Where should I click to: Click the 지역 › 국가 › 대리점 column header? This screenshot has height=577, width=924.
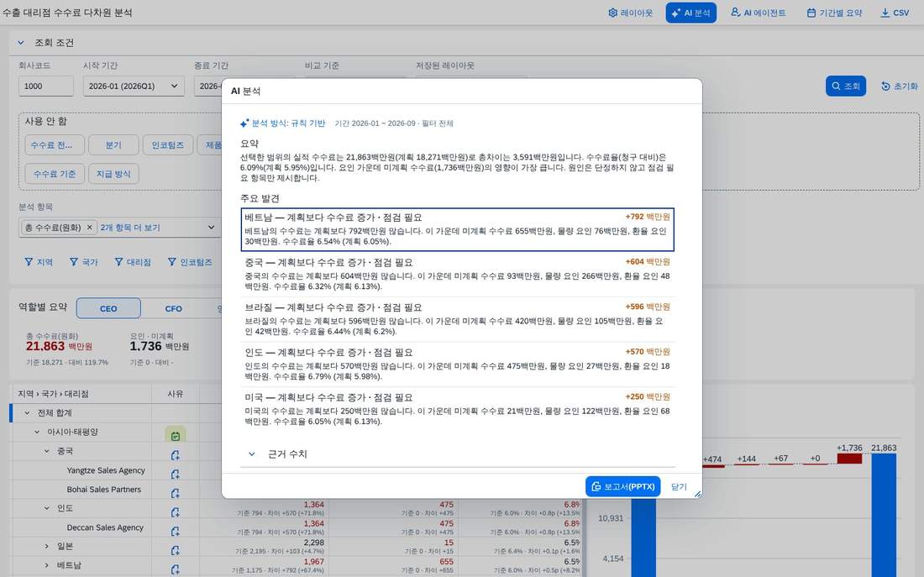pos(82,394)
